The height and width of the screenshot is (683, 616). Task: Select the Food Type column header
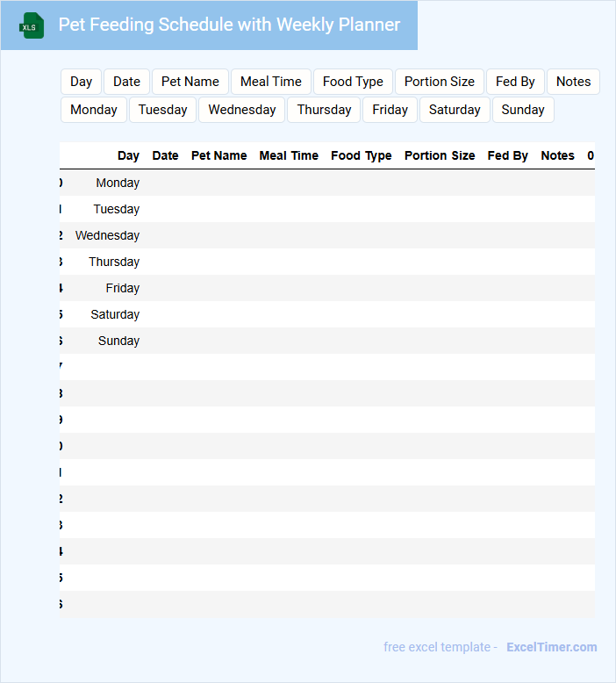click(361, 155)
